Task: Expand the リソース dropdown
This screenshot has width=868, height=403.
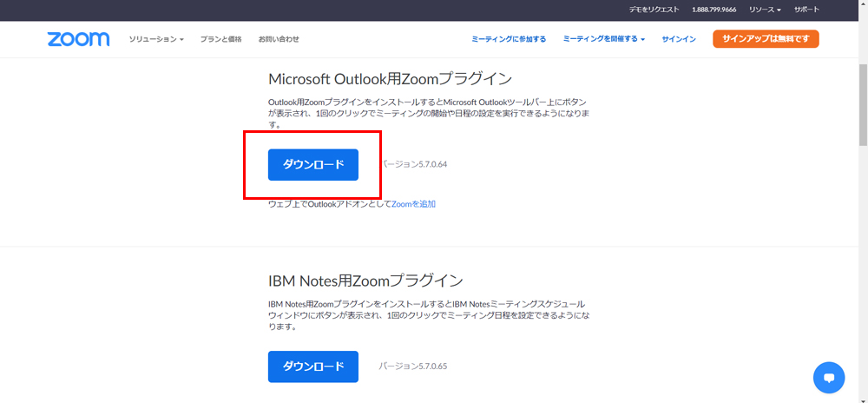Action: [765, 10]
